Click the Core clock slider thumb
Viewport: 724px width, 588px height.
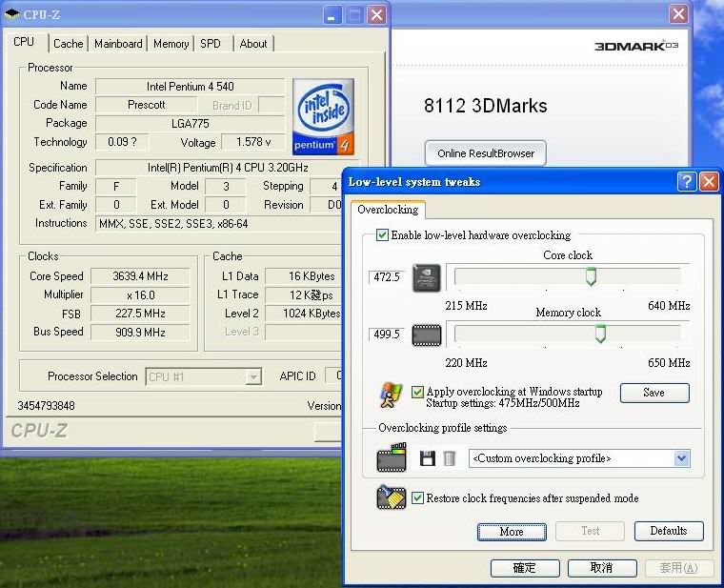click(591, 276)
